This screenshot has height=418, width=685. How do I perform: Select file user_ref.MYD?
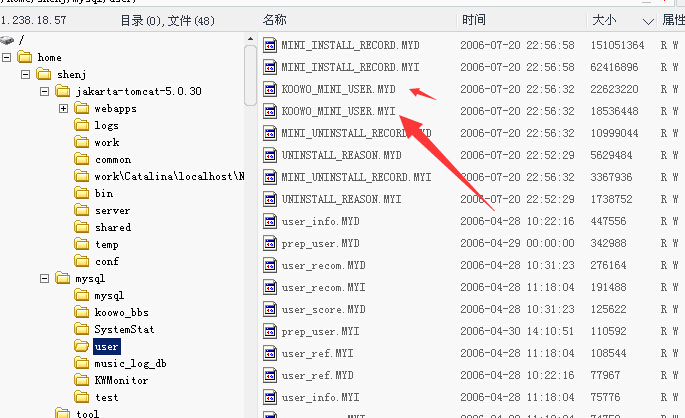pyautogui.click(x=318, y=375)
